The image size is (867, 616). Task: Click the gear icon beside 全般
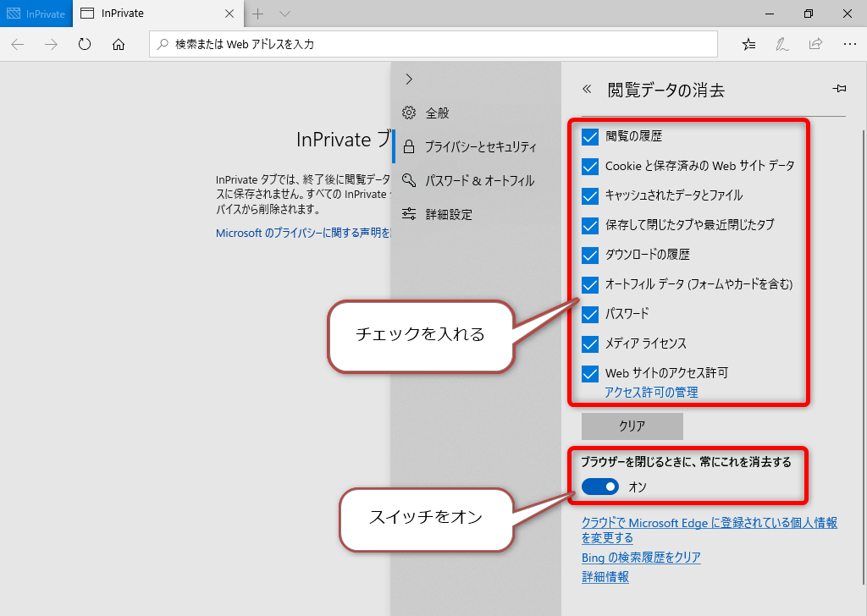click(x=409, y=113)
